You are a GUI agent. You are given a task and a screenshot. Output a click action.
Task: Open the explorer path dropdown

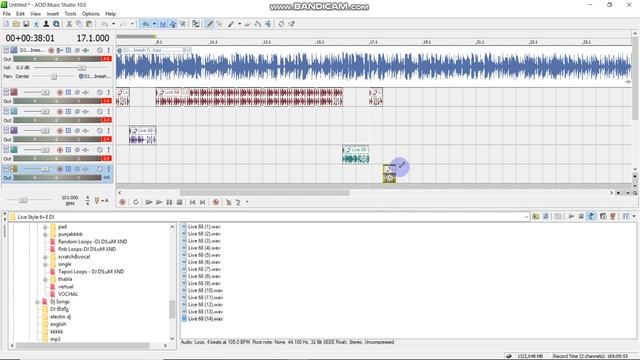pos(526,217)
